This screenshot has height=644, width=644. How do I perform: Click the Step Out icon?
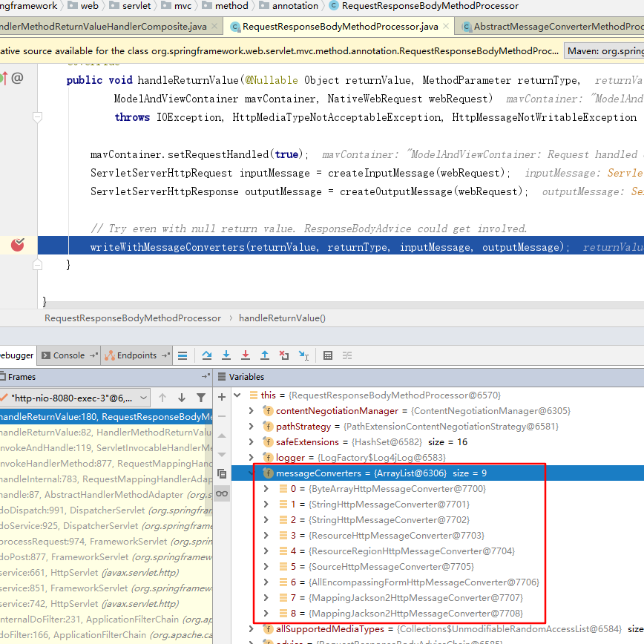tap(265, 355)
